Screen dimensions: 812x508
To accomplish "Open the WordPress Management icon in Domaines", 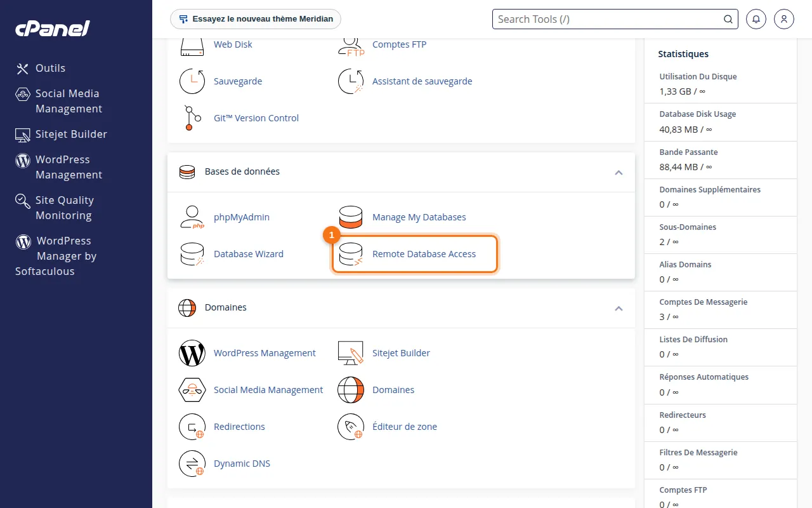I will pos(192,353).
